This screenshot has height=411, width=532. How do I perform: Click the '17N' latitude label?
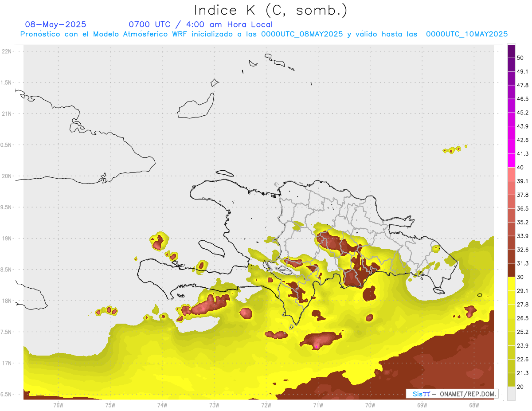pos(7,363)
